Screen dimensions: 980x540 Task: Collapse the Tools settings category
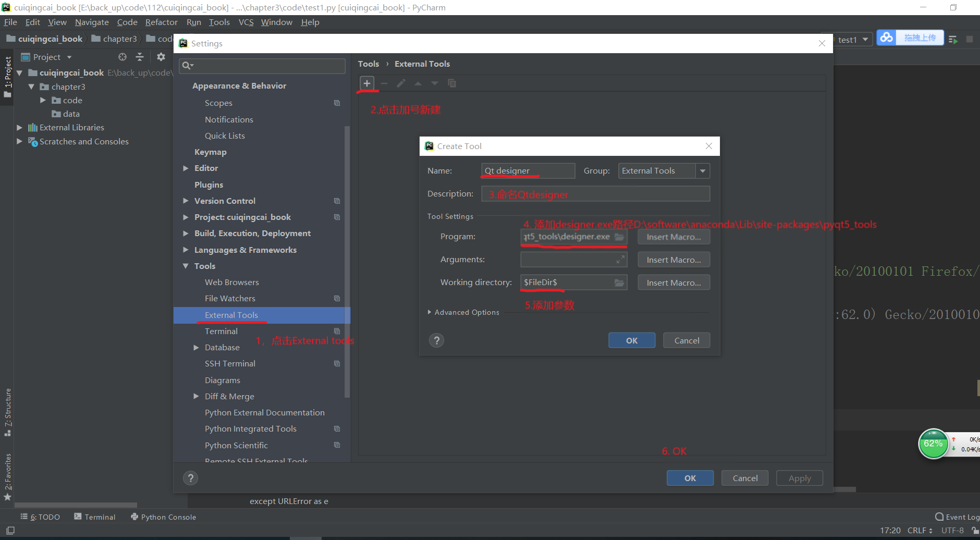pyautogui.click(x=186, y=266)
